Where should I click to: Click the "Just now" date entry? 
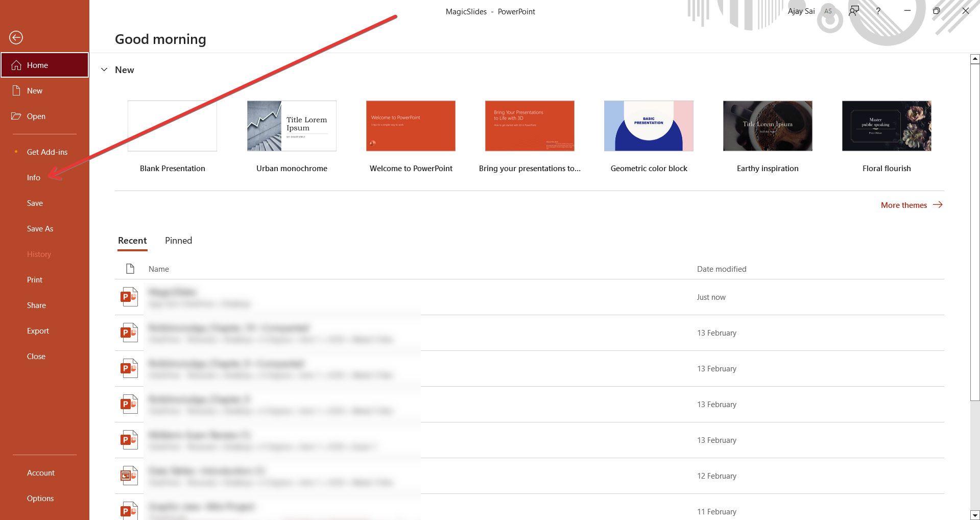(x=711, y=297)
